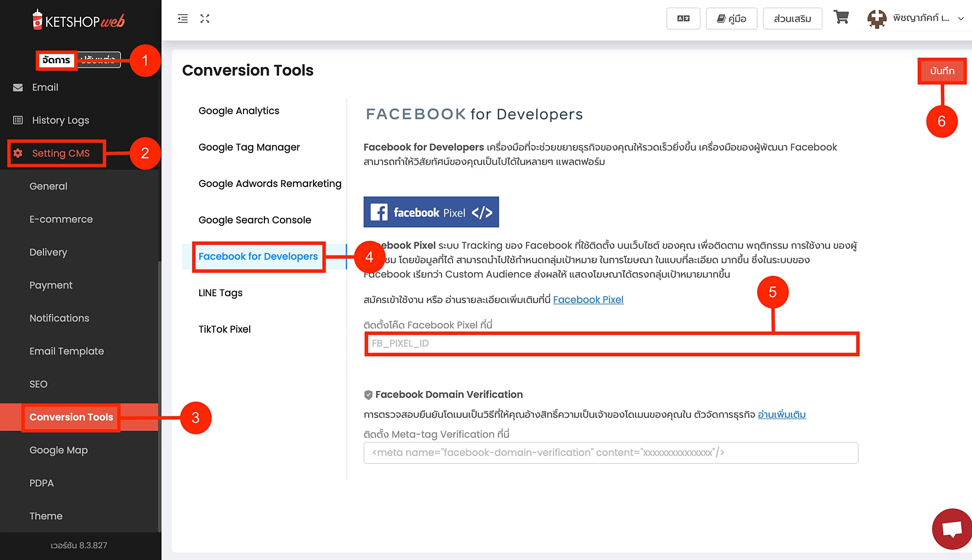
Task: Open the Payment settings submenu
Action: [51, 285]
